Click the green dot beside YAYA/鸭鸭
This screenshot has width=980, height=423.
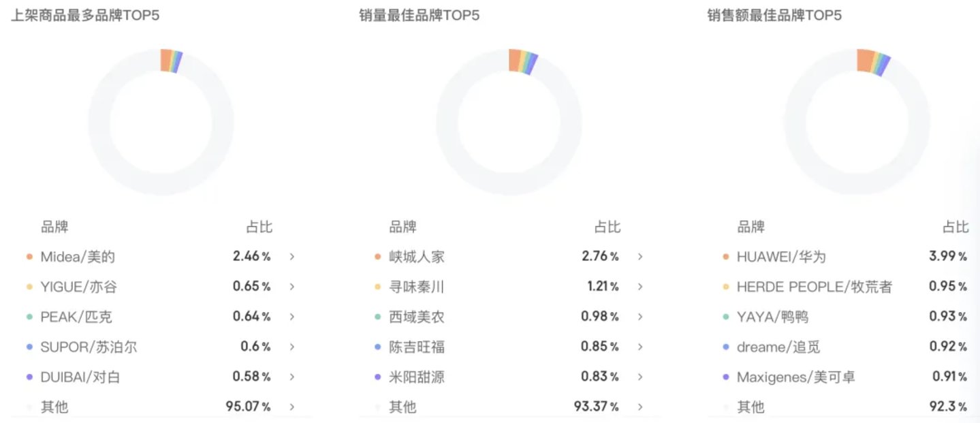pyautogui.click(x=725, y=317)
